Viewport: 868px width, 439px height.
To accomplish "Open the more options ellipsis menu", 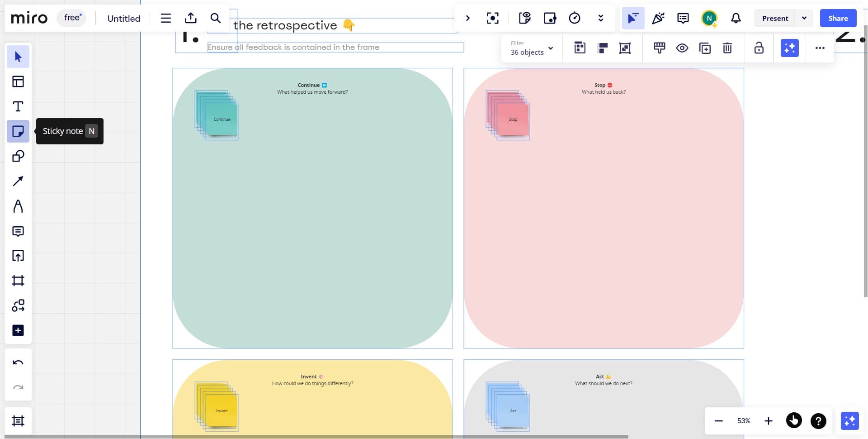I will (820, 48).
